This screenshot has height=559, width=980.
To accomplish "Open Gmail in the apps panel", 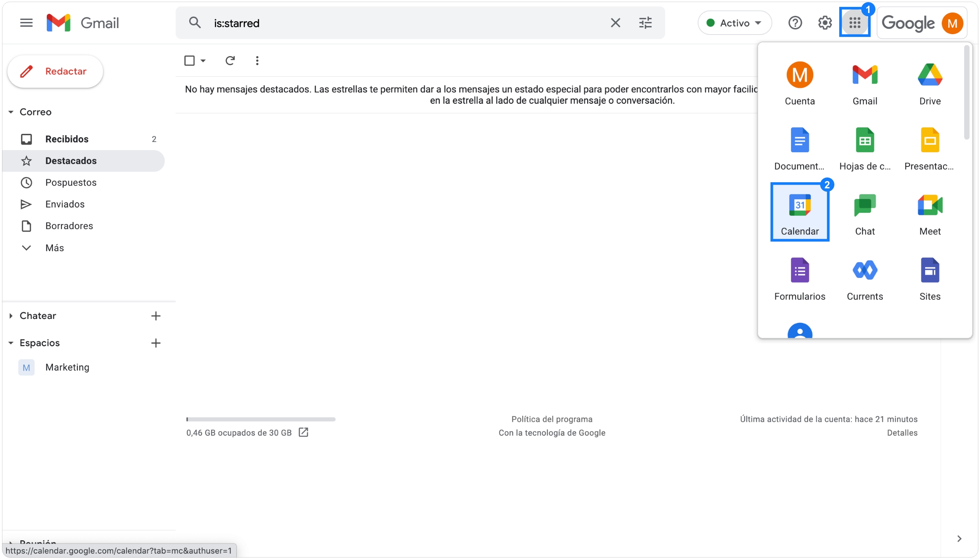I will pyautogui.click(x=865, y=84).
